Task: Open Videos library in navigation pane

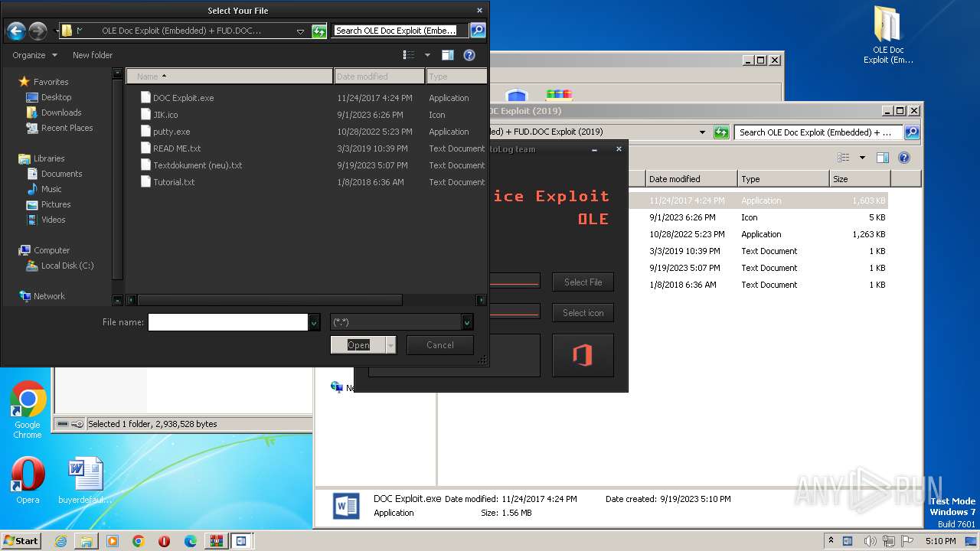Action: pyautogui.click(x=46, y=220)
